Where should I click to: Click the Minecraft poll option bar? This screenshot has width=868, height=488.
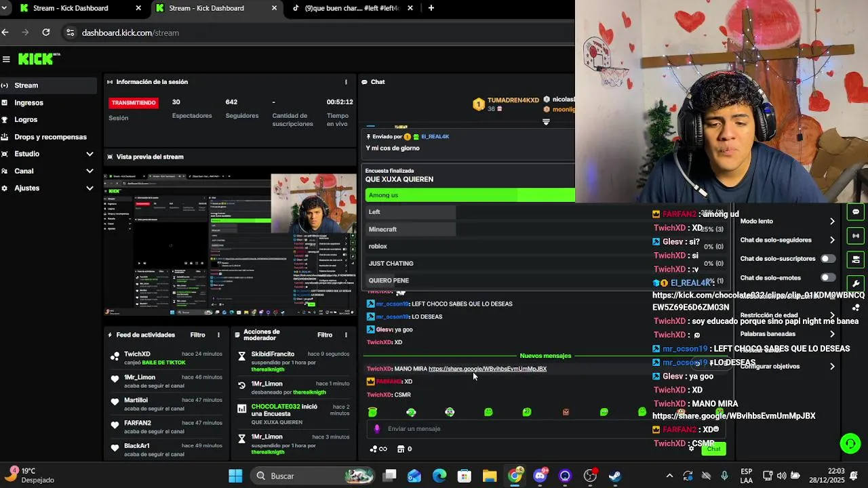(x=410, y=229)
